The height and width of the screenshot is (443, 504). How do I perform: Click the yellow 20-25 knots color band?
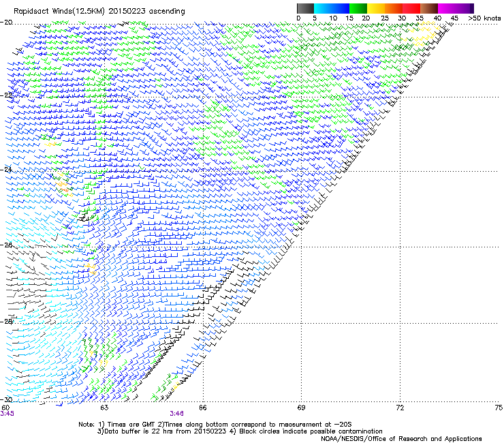[x=376, y=8]
